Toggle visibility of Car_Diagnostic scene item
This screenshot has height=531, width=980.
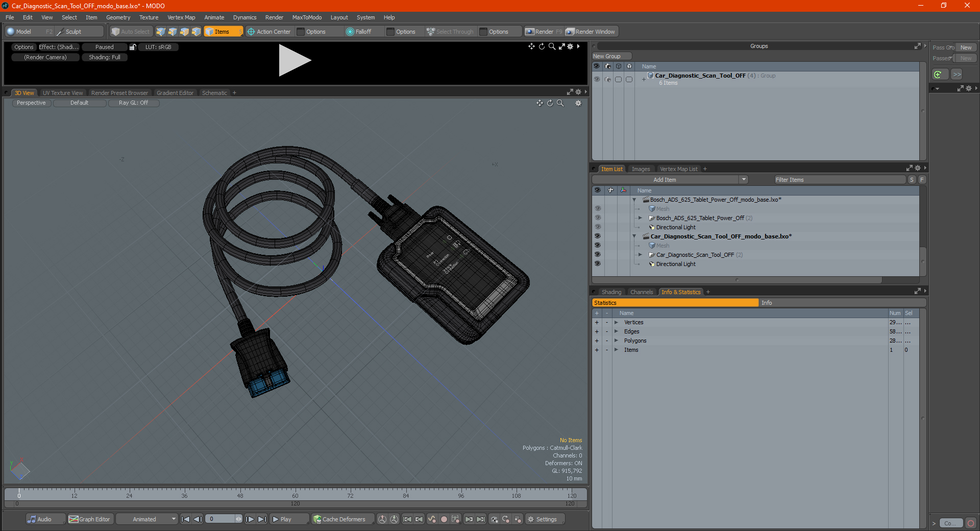pyautogui.click(x=597, y=236)
